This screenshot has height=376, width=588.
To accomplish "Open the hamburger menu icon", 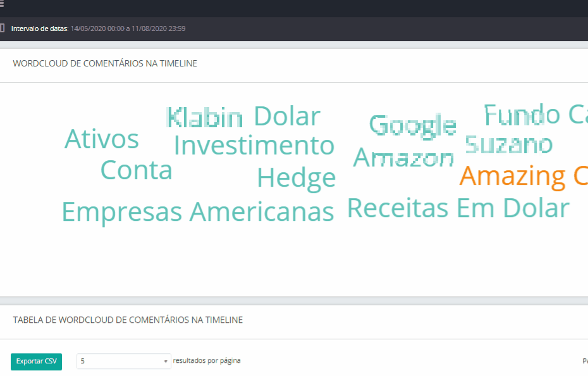I will (1, 4).
